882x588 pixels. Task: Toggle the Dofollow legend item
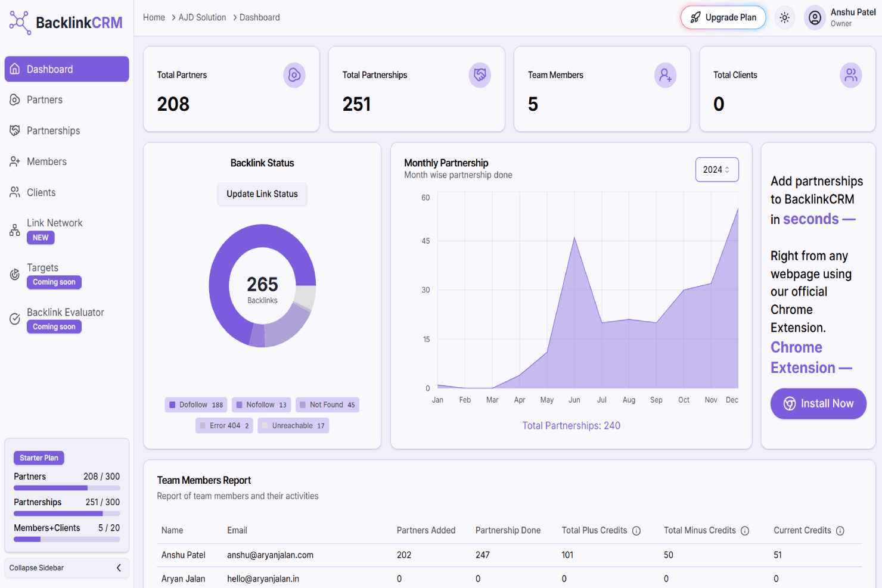[x=196, y=405]
